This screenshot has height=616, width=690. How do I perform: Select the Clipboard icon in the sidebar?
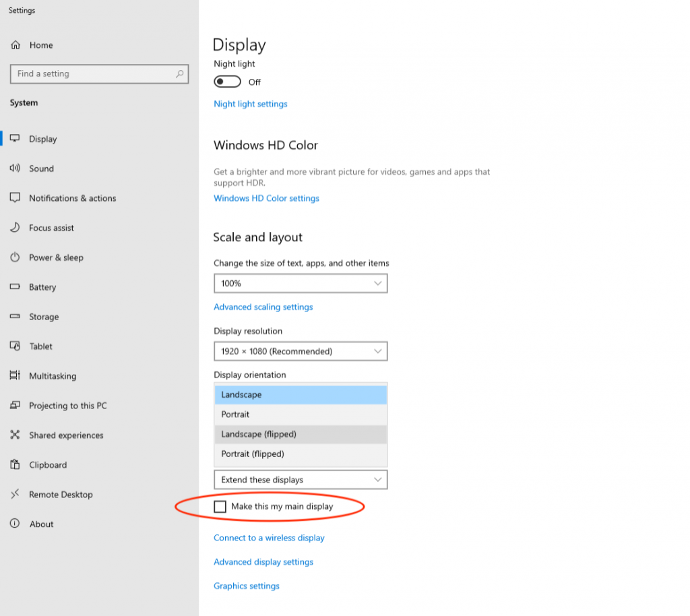[16, 465]
